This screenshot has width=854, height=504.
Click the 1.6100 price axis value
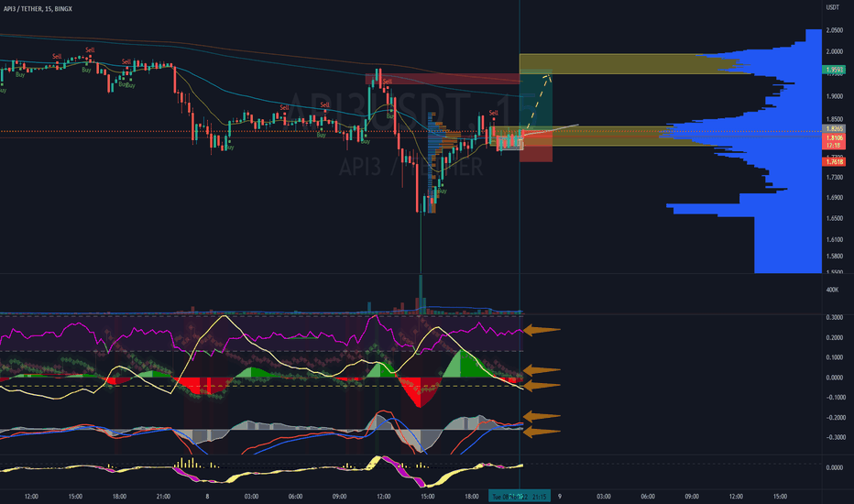point(835,240)
